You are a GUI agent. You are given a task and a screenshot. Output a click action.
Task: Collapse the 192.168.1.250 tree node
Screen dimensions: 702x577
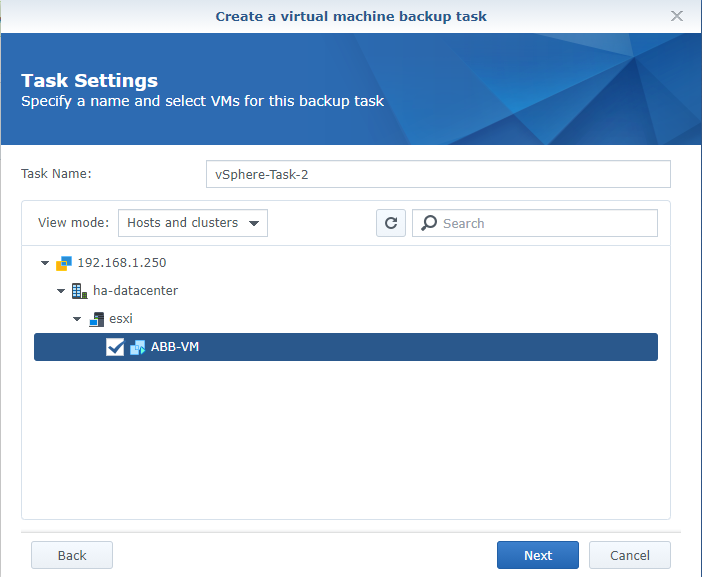[45, 263]
